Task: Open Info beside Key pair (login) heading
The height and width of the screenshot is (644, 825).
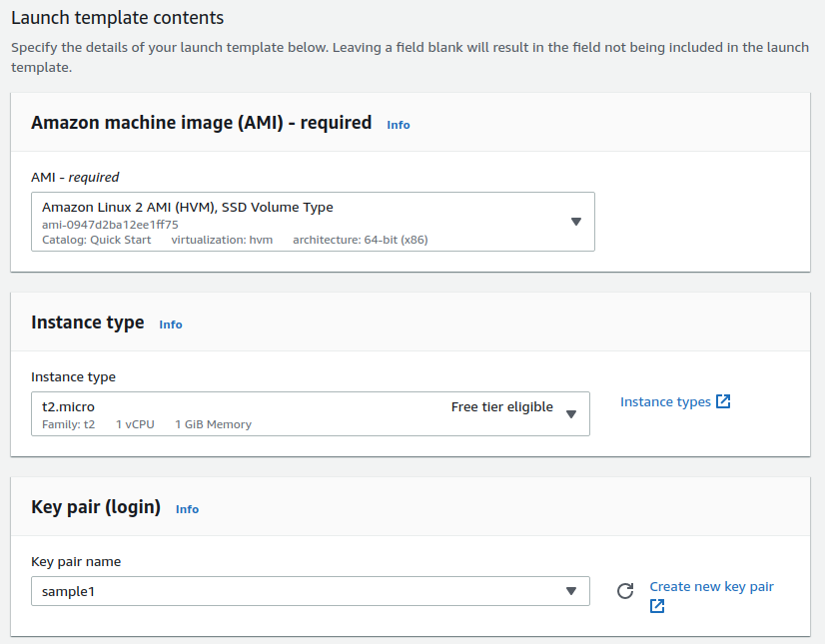Action: coord(187,509)
